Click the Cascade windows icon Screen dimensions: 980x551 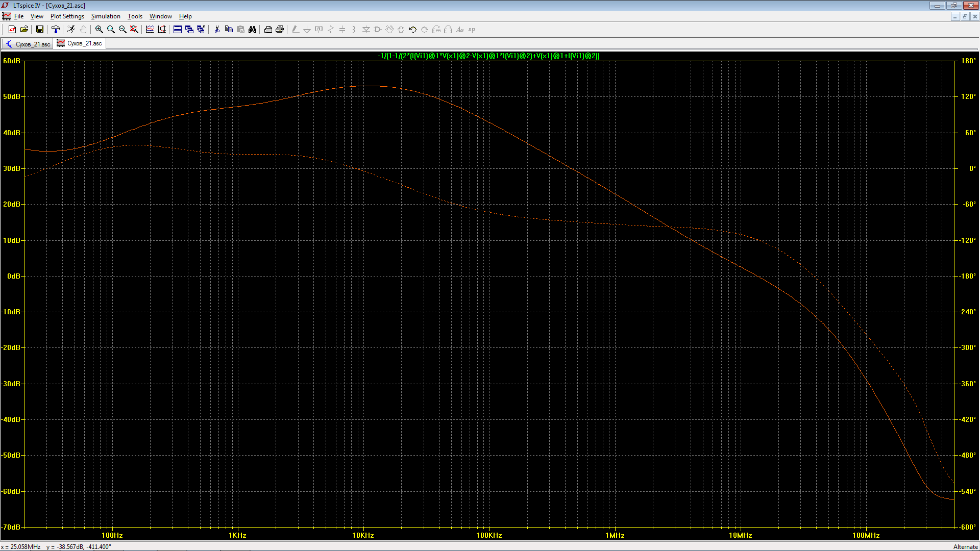pyautogui.click(x=189, y=30)
